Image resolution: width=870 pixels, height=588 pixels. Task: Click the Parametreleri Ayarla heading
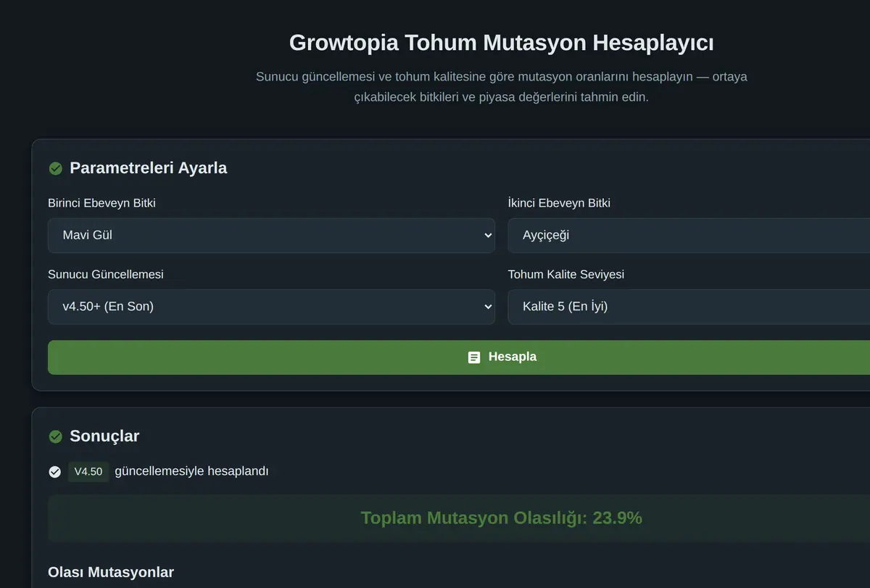(148, 168)
